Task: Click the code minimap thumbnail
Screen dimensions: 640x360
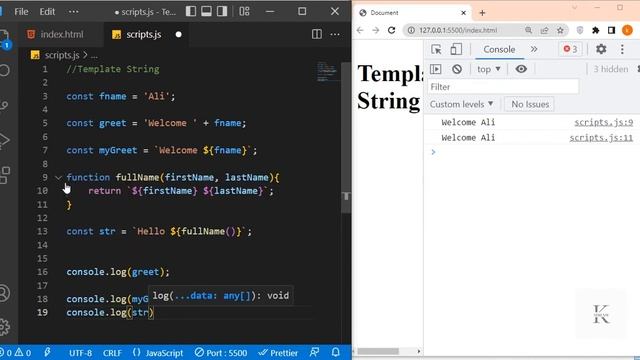Action: click(x=327, y=72)
